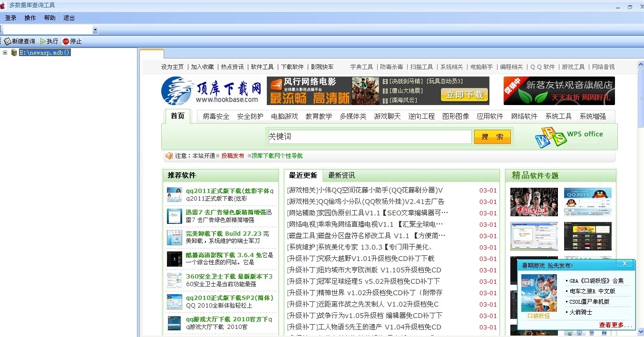Open the 逆向工程 category
This screenshot has height=337, width=644.
pyautogui.click(x=421, y=116)
